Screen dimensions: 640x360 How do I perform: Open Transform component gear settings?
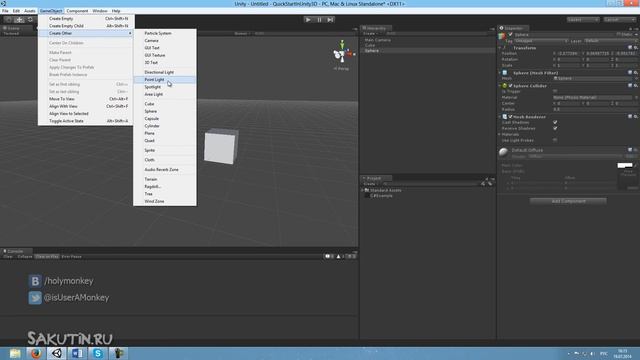(636, 48)
